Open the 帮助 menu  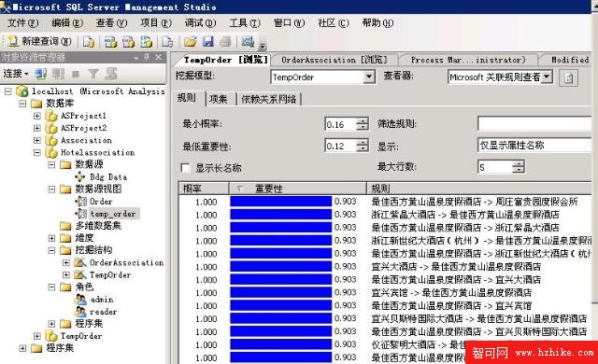[377, 23]
